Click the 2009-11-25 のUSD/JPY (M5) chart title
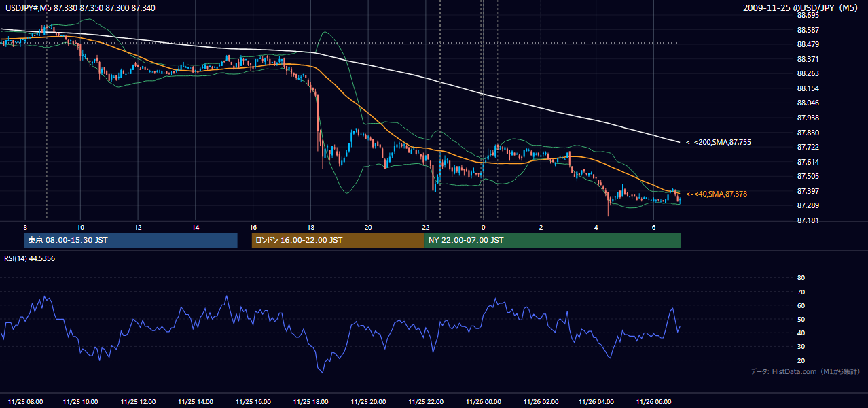Viewport: 868px width, 408px height. [801, 7]
